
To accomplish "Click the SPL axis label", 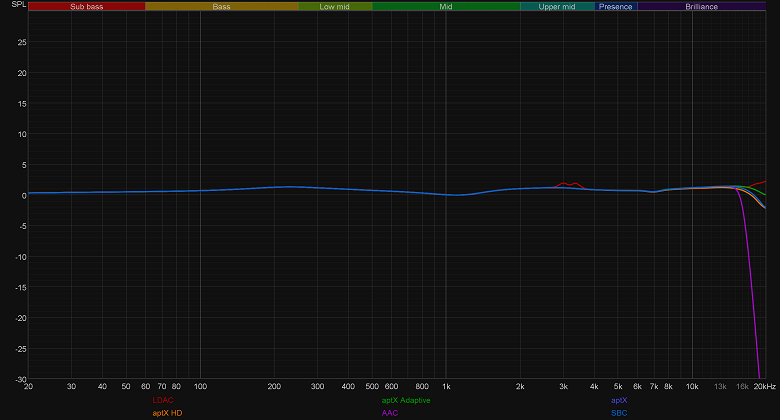I will click(x=18, y=4).
